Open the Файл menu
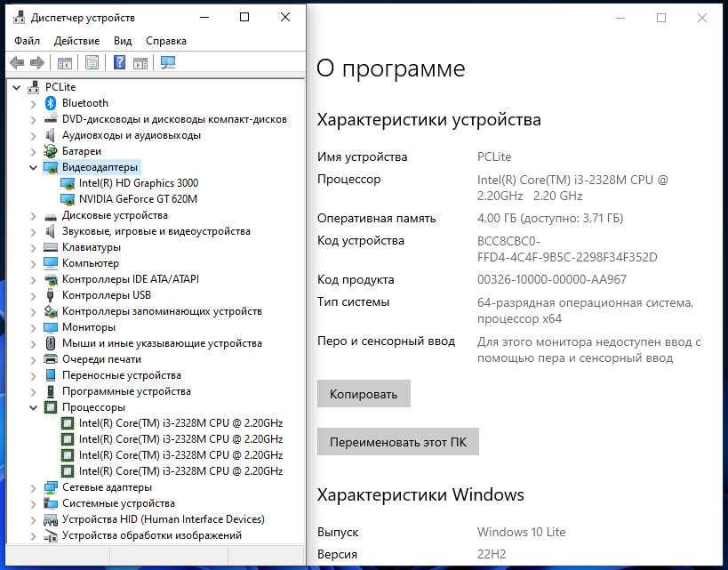728x570 pixels. tap(27, 41)
